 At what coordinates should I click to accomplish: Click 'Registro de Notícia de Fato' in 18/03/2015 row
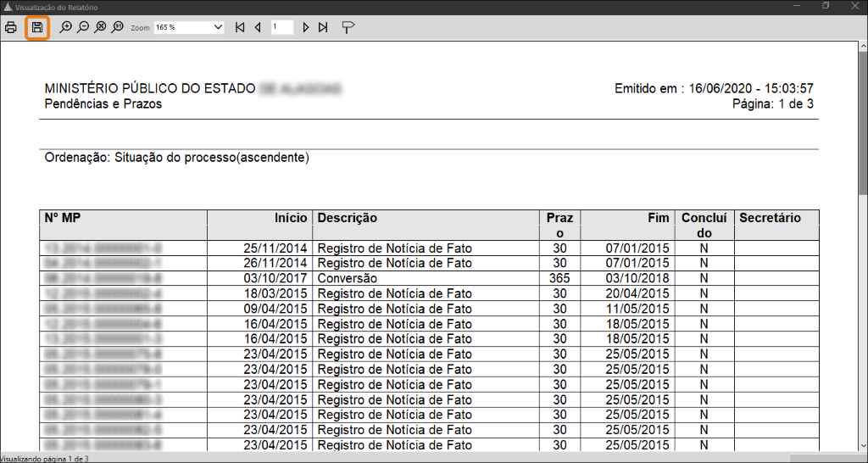coord(395,293)
